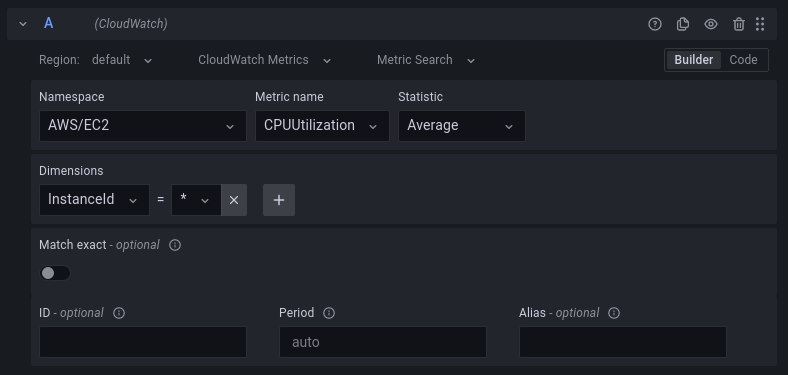Open the Statistic Average dropdown

462,126
